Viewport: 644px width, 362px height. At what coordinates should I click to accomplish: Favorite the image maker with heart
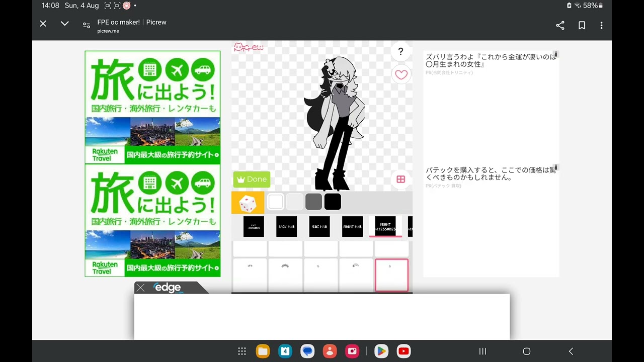pos(401,75)
